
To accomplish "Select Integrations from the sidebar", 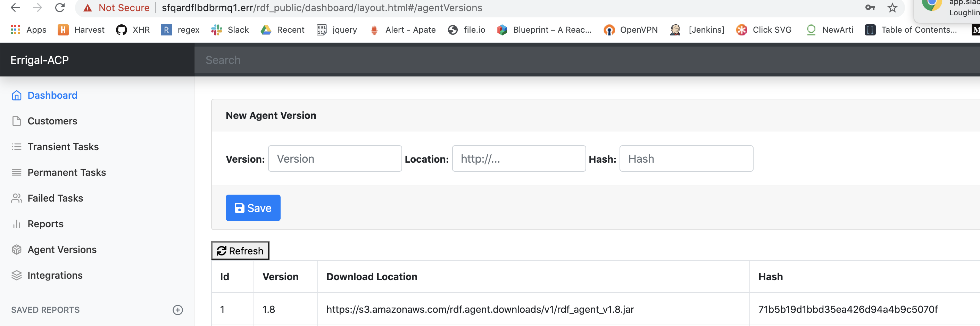I will click(x=55, y=275).
